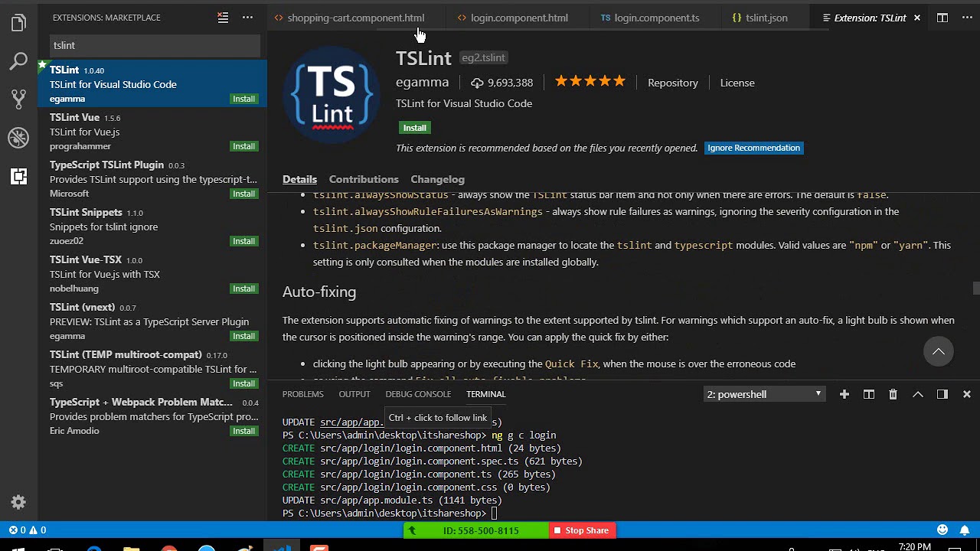Open errors and warnings count in status bar
This screenshot has width=980, height=551.
click(x=28, y=530)
